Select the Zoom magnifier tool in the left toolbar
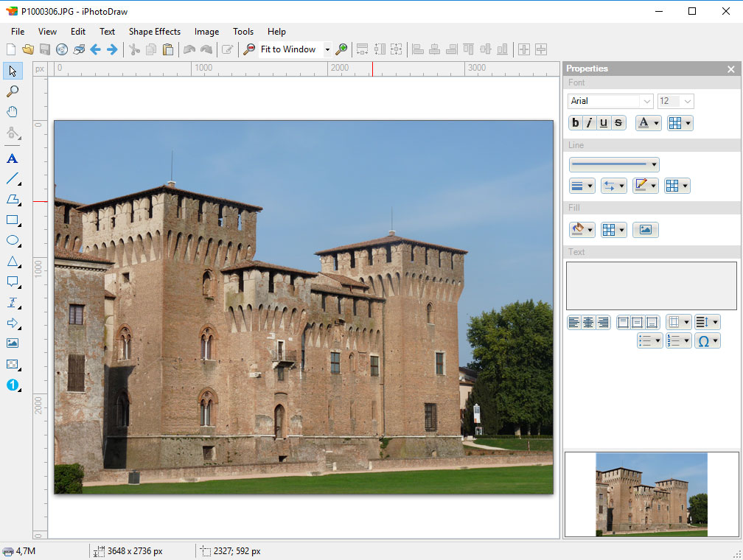The image size is (743, 560). [x=12, y=91]
